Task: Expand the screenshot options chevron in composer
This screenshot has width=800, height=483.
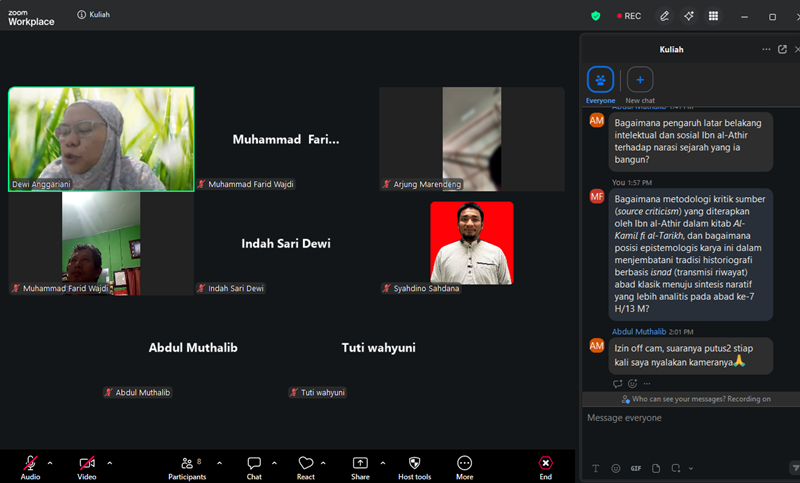Action: point(691,468)
